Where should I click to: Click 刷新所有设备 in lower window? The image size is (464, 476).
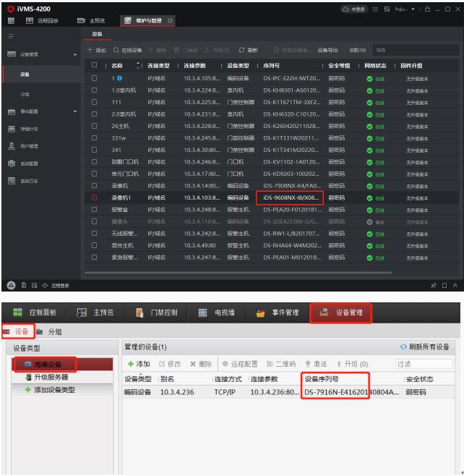(x=429, y=347)
